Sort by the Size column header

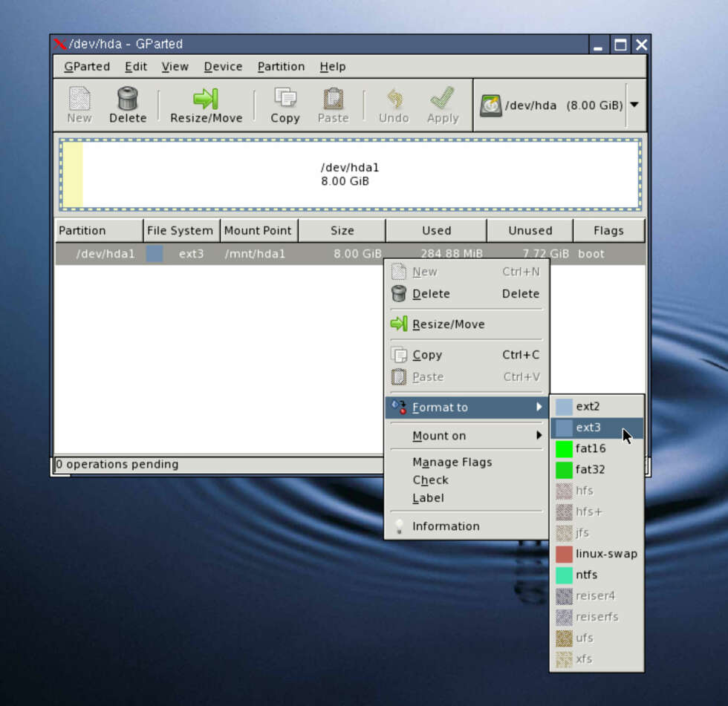coord(342,231)
